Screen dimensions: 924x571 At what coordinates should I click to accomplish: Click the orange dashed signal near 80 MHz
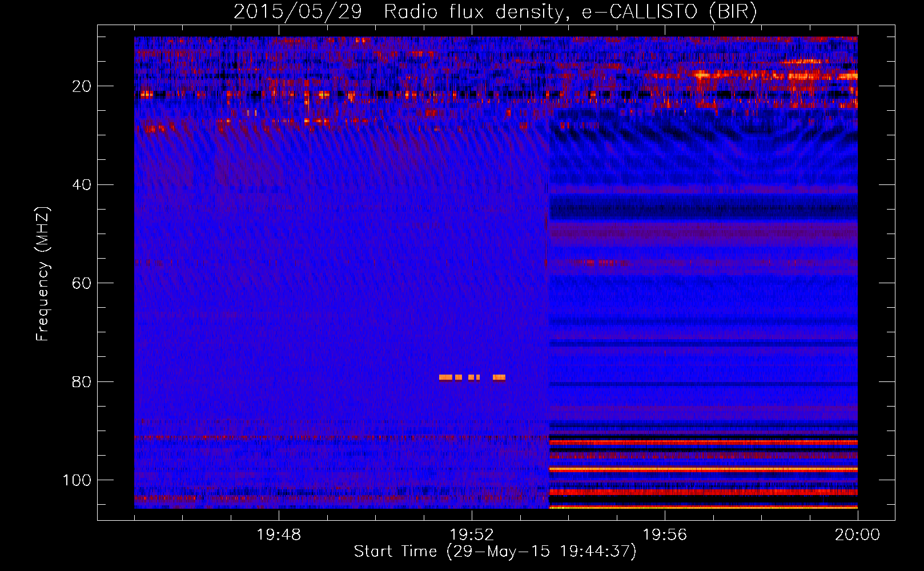[x=472, y=377]
